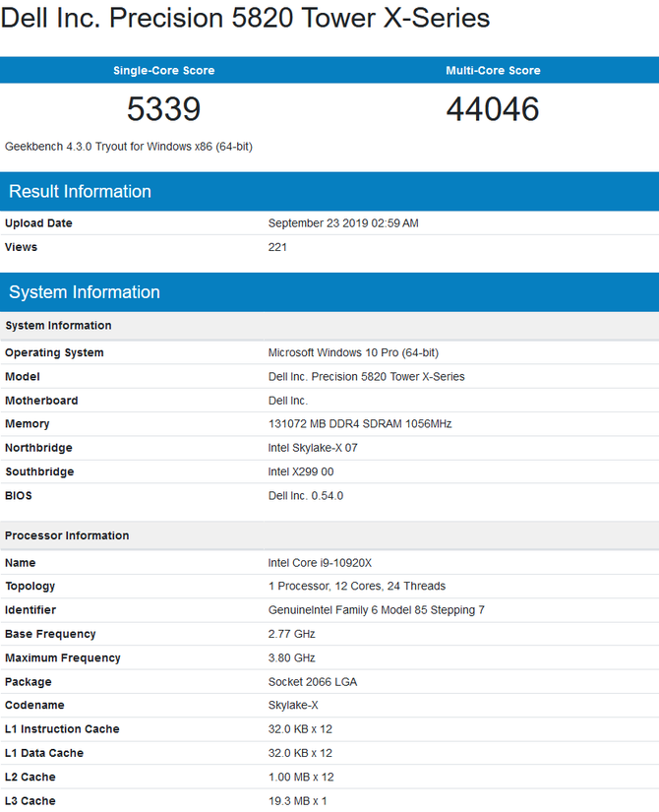The height and width of the screenshot is (812, 659).
Task: Click the Southbridge label
Action: (39, 471)
